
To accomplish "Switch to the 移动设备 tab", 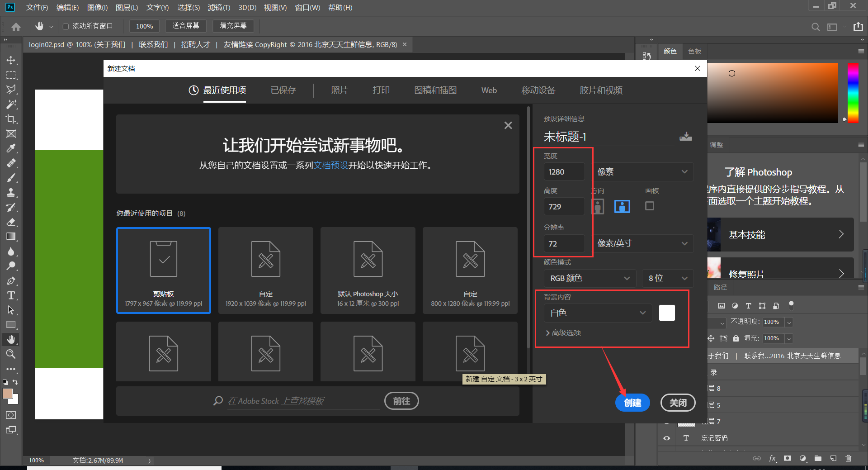I will tap(538, 90).
